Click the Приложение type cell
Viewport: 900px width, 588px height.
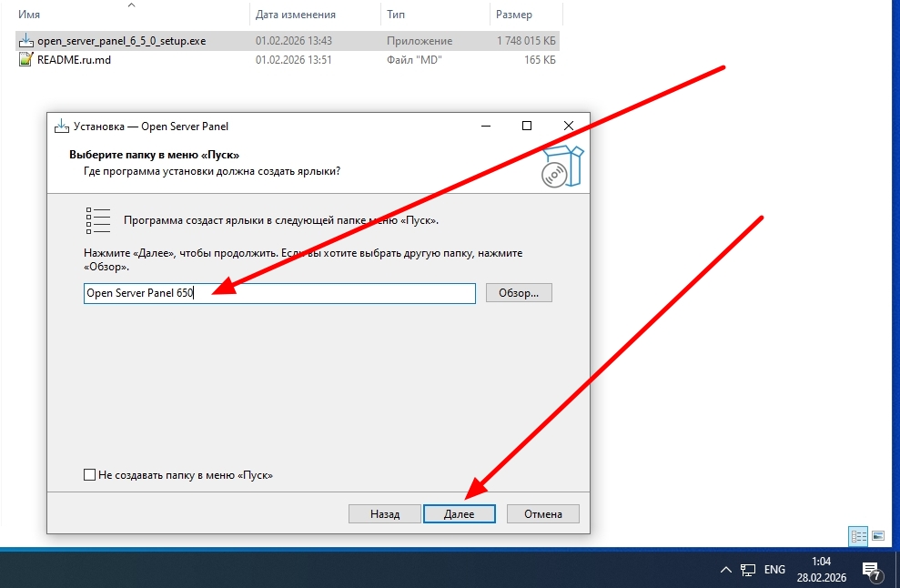pos(420,41)
